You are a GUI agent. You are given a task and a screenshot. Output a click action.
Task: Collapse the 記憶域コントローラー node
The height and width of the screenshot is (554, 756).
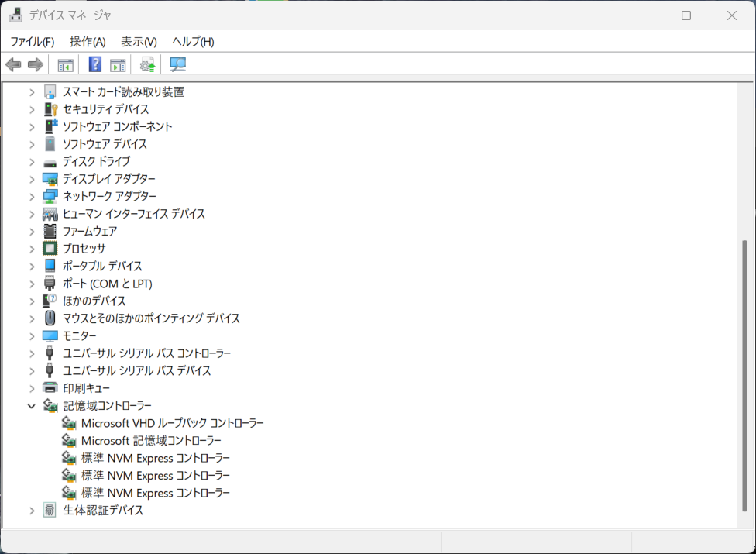(x=32, y=406)
